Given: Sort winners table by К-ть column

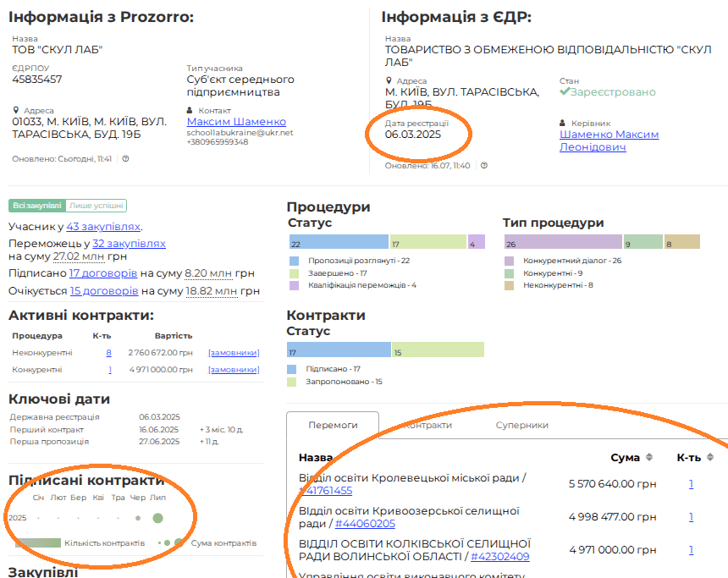Looking at the screenshot, I should pos(709,457).
